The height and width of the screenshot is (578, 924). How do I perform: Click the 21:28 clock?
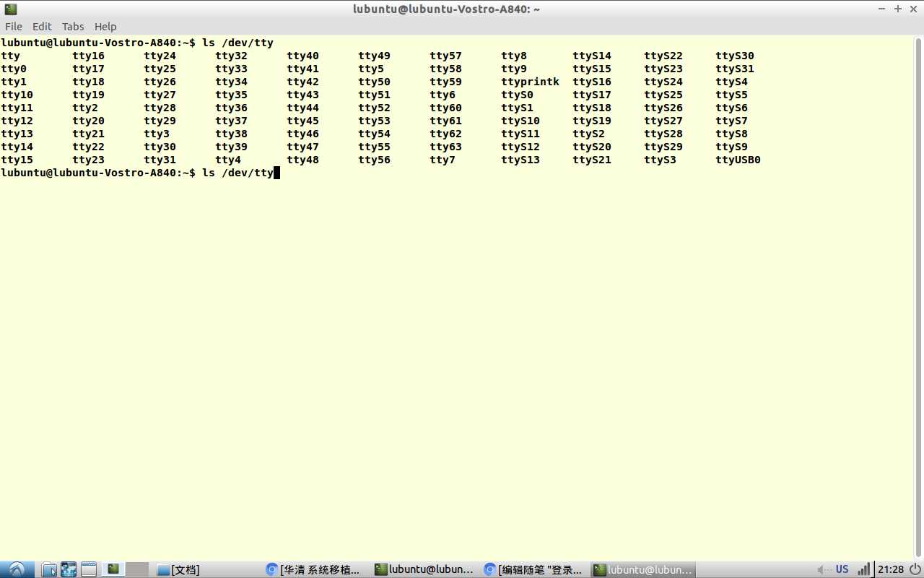(891, 569)
